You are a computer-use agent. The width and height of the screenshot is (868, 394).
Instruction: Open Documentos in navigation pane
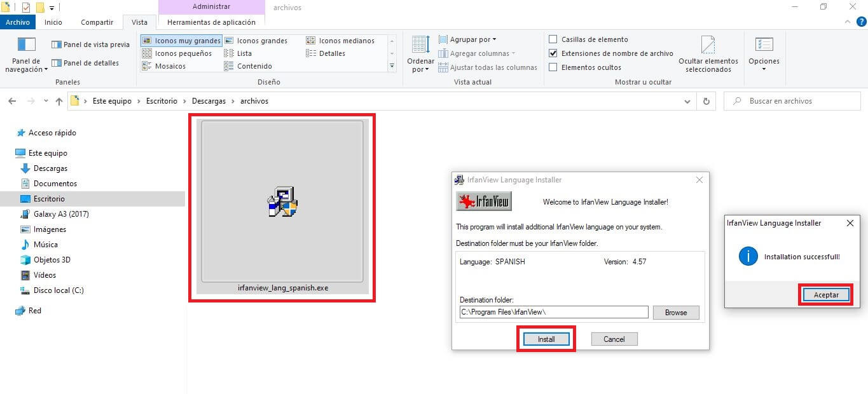point(55,184)
